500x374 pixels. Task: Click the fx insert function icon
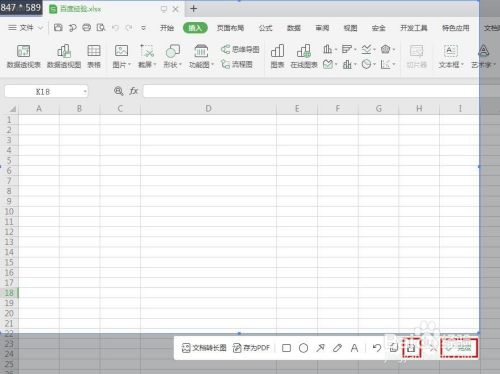(x=133, y=91)
